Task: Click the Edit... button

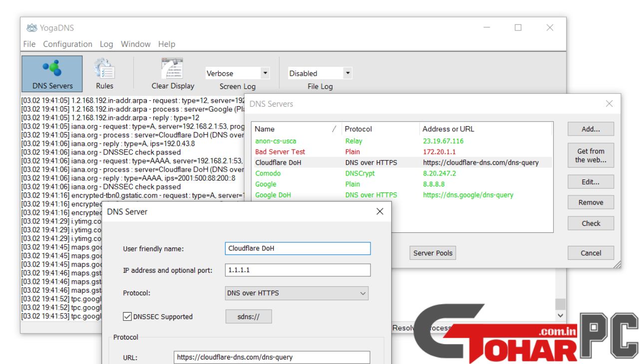Action: tap(591, 182)
